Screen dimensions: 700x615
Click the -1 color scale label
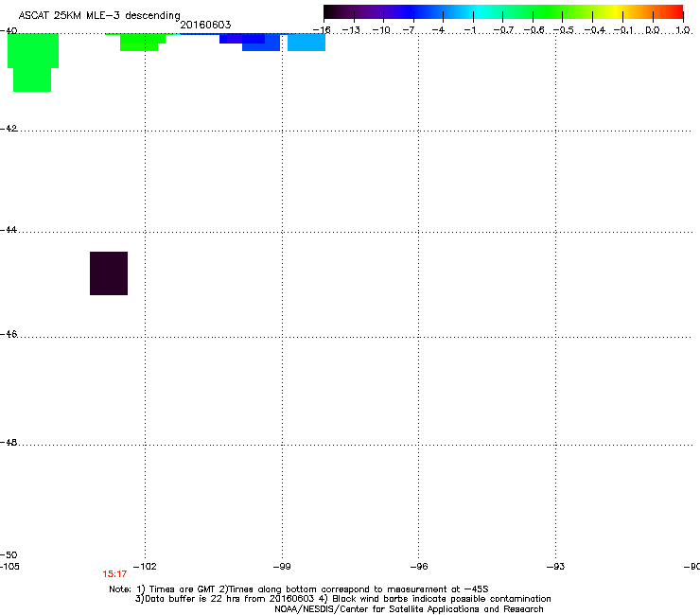(470, 30)
